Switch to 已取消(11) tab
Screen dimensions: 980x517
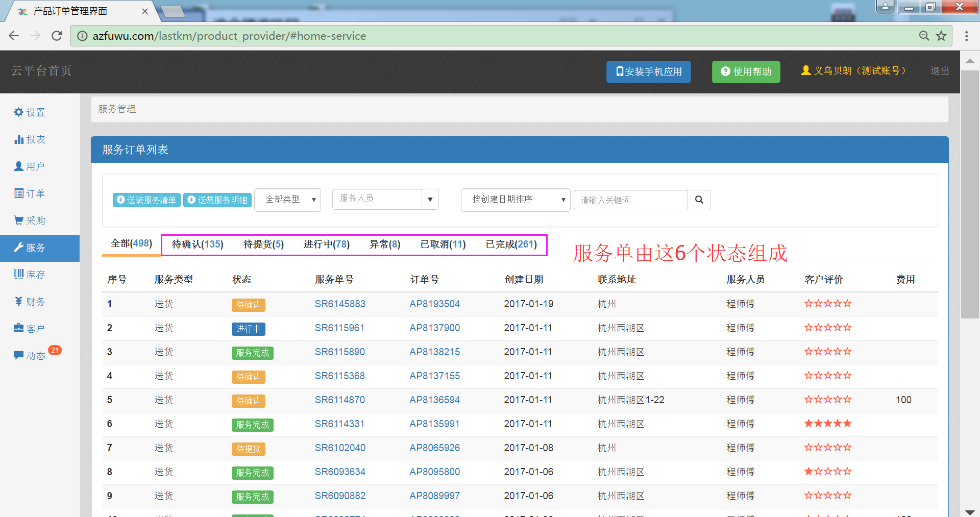(x=443, y=244)
